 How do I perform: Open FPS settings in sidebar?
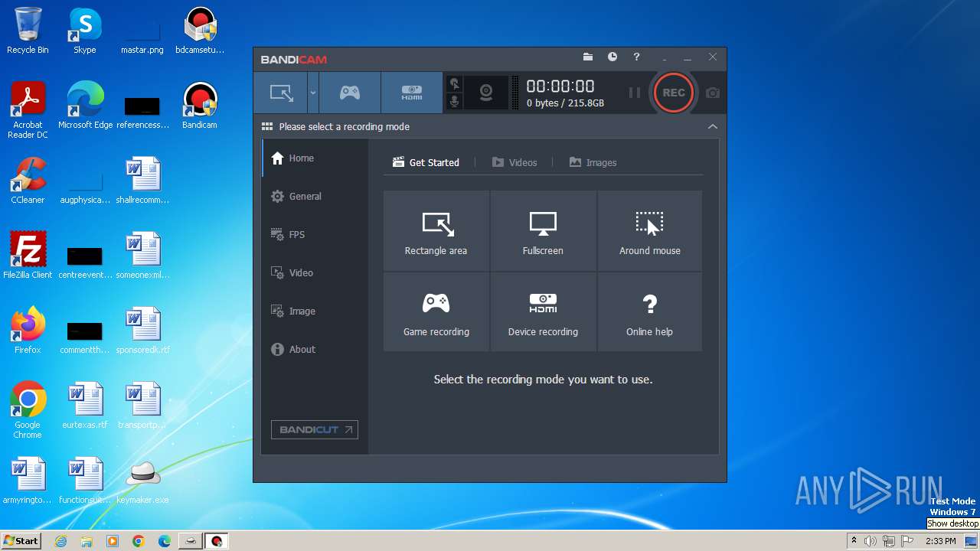tap(315, 235)
